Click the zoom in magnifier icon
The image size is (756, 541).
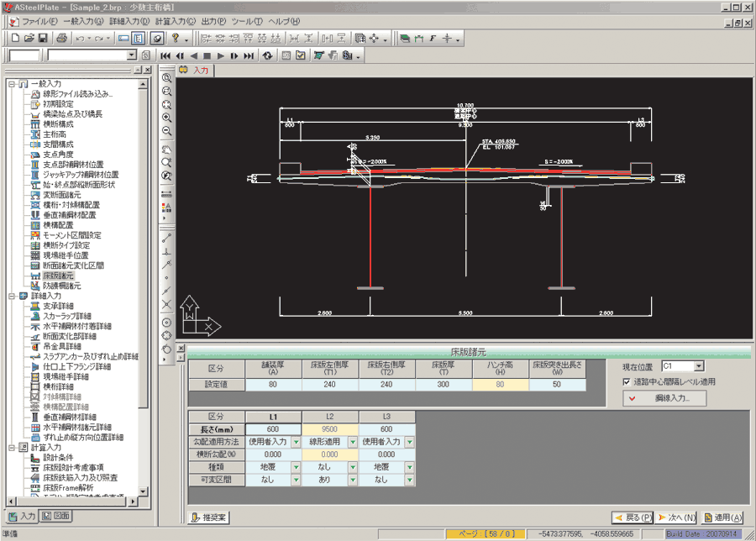(166, 118)
